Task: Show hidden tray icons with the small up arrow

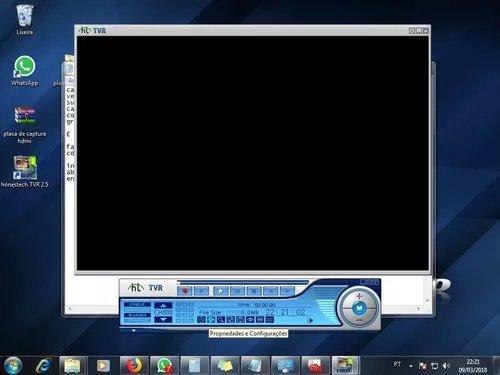Action: (411, 366)
